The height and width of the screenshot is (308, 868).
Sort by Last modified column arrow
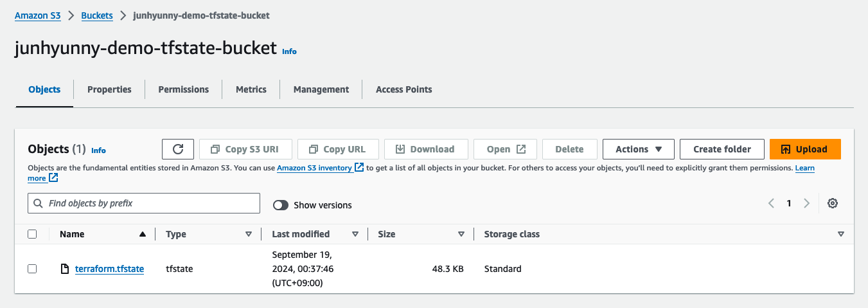pyautogui.click(x=355, y=234)
